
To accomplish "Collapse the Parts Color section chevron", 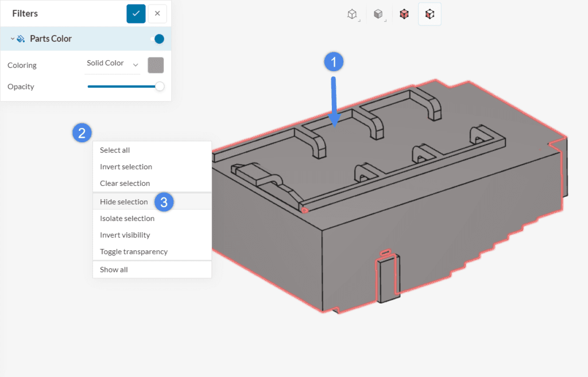I will 13,39.
